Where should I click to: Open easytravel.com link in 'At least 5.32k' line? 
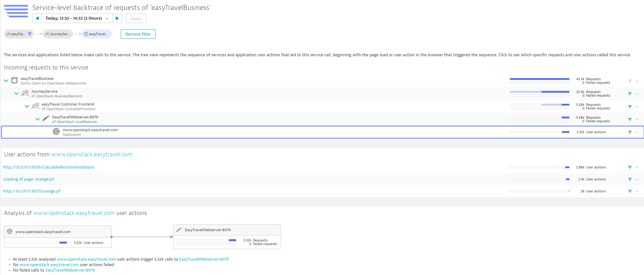pos(86,259)
